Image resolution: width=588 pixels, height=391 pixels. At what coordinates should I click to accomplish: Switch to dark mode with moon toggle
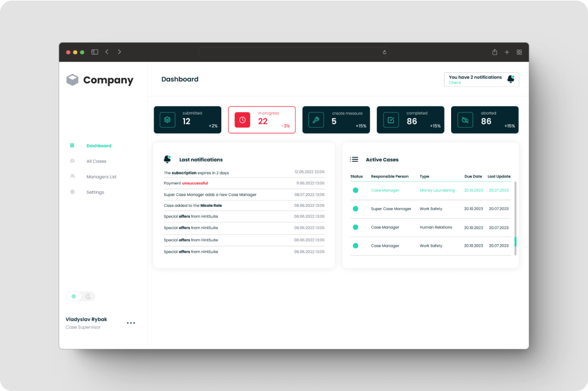point(88,296)
